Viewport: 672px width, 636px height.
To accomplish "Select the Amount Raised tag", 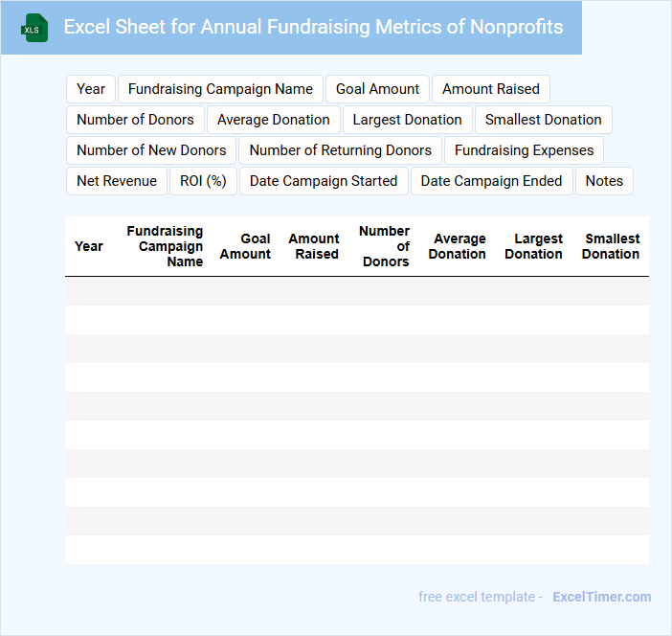I will [x=490, y=89].
